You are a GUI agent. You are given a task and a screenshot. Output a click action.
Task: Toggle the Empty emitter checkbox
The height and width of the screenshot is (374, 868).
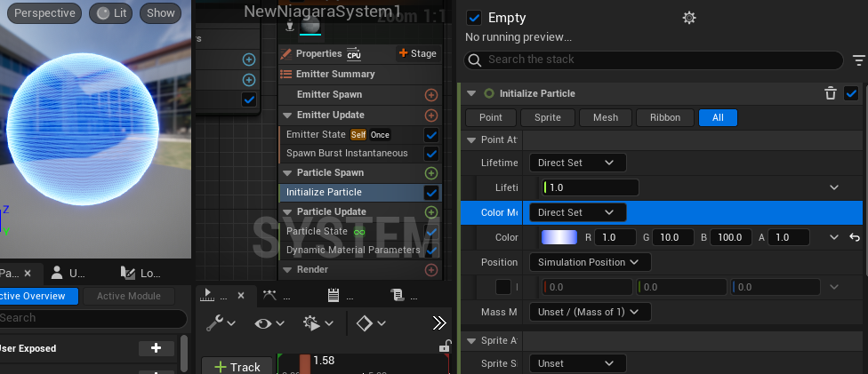click(x=474, y=18)
